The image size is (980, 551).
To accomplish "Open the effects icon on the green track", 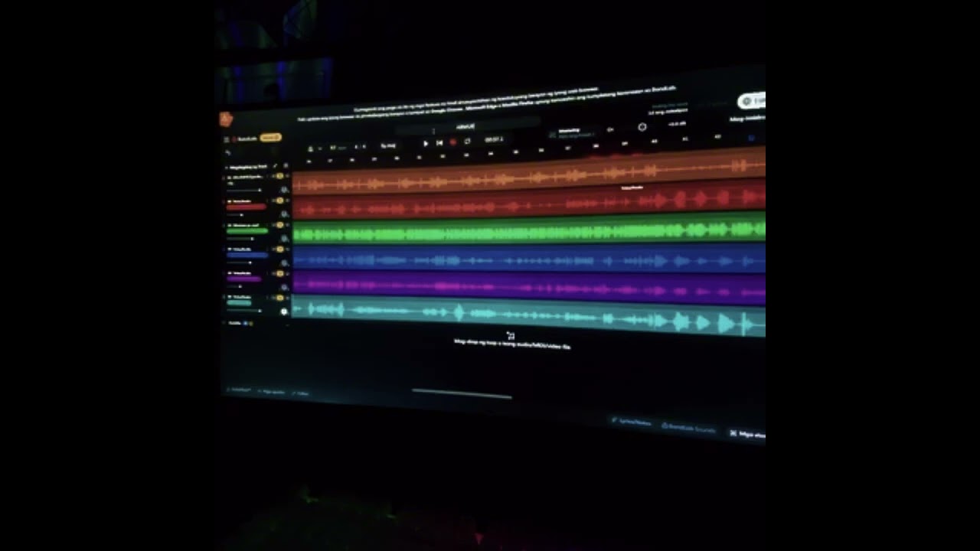I will [284, 238].
